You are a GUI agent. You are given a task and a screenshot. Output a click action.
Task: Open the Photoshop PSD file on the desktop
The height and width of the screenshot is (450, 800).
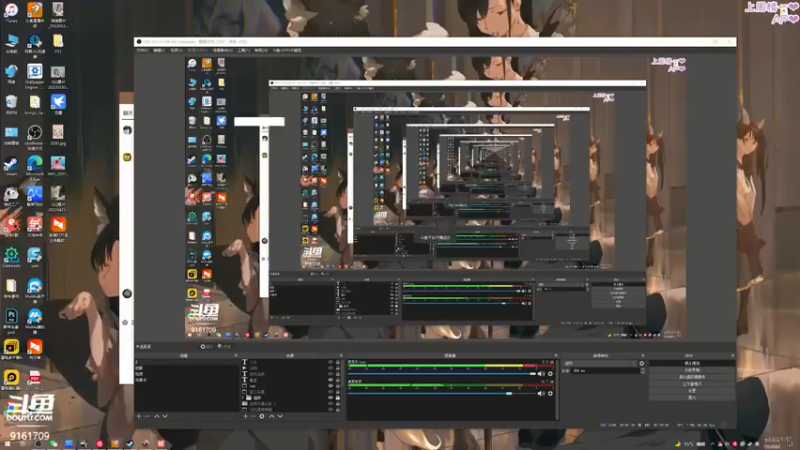point(11,320)
